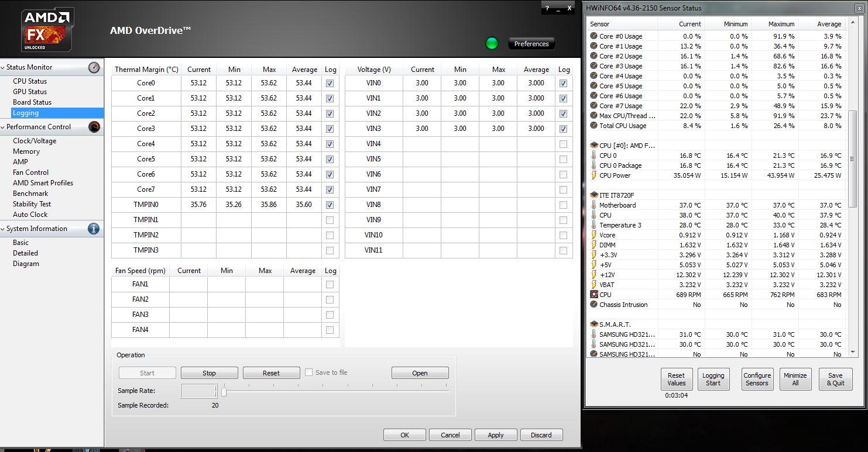Click the thermometer icon beside Temperature 3
Image resolution: width=868 pixels, height=452 pixels.
click(593, 225)
